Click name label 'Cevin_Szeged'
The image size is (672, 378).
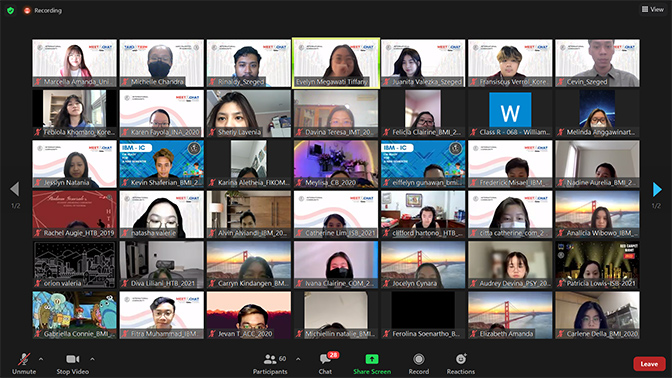pos(587,82)
